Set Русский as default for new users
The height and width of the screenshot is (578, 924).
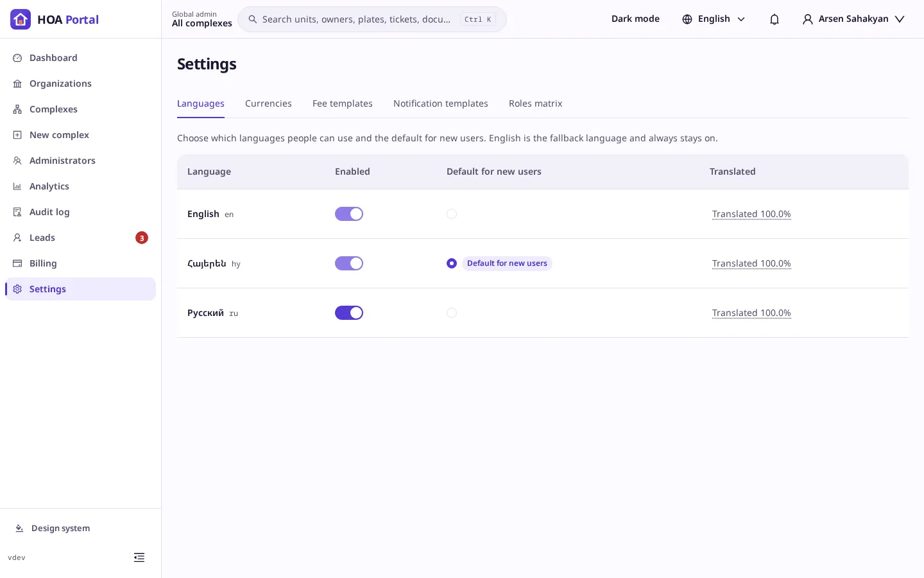452,313
